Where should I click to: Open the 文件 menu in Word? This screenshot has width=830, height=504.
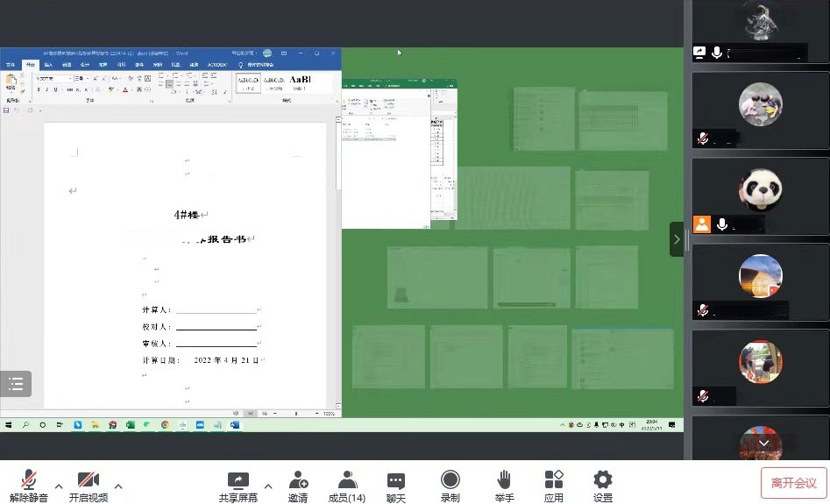pos(11,65)
